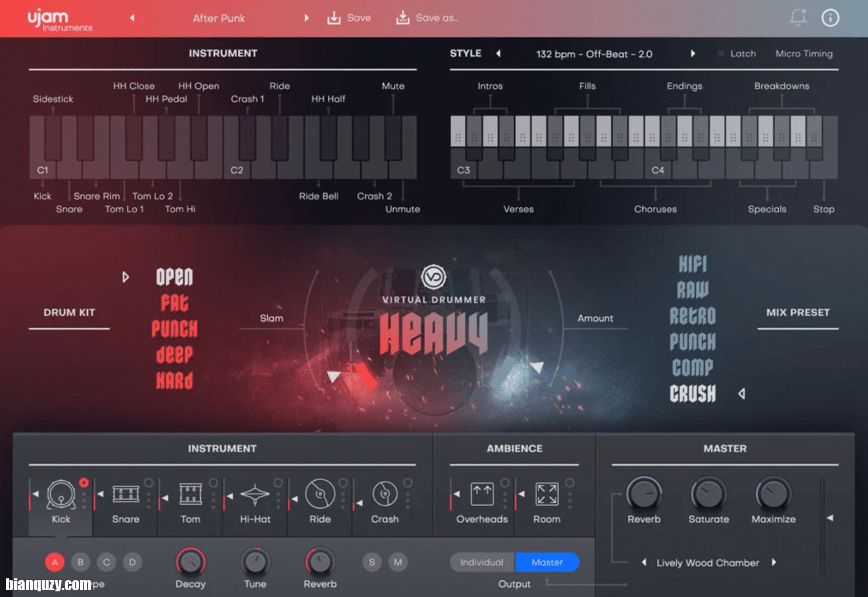
Task: Toggle the Hi-Hat channel power button
Action: (x=278, y=483)
